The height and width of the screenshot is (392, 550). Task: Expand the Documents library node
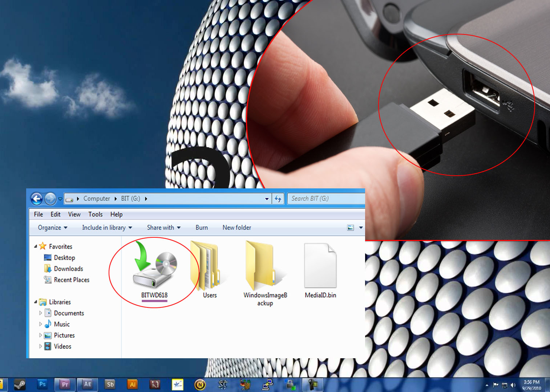[40, 313]
